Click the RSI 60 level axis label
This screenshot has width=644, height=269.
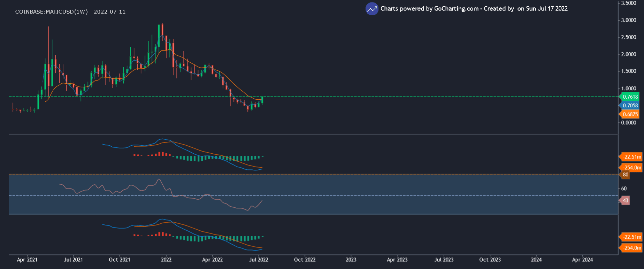tap(624, 189)
